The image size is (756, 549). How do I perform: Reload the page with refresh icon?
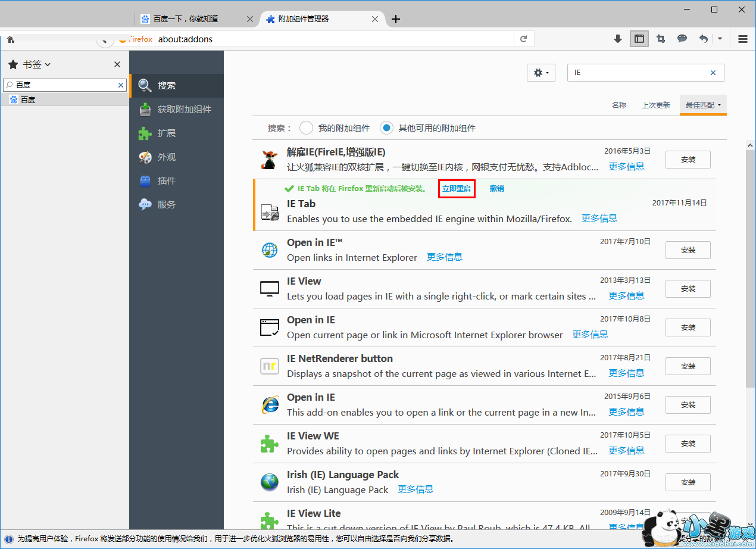tap(524, 39)
